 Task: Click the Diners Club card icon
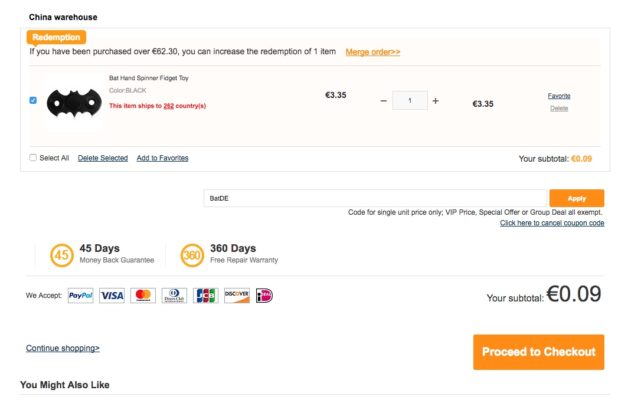click(174, 295)
